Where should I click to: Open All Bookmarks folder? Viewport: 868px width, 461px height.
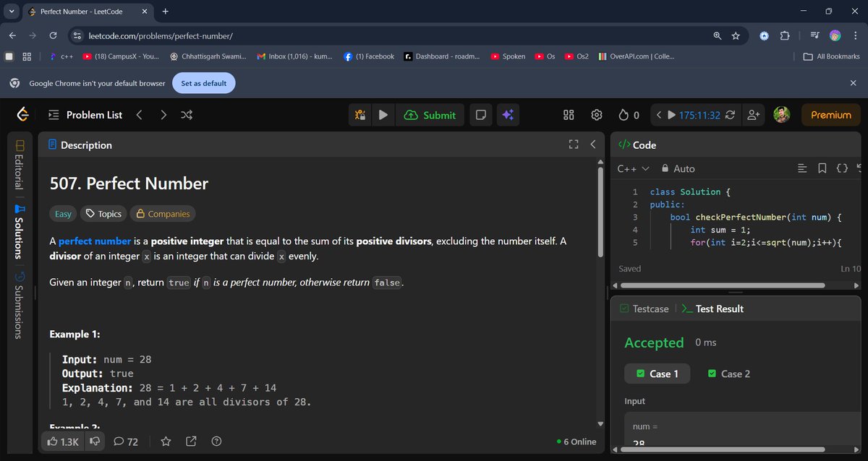point(832,56)
